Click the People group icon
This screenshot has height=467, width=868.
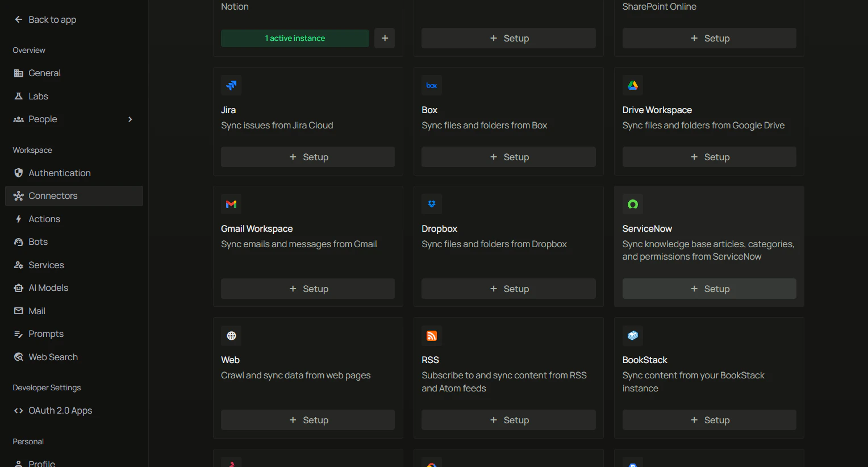click(19, 119)
